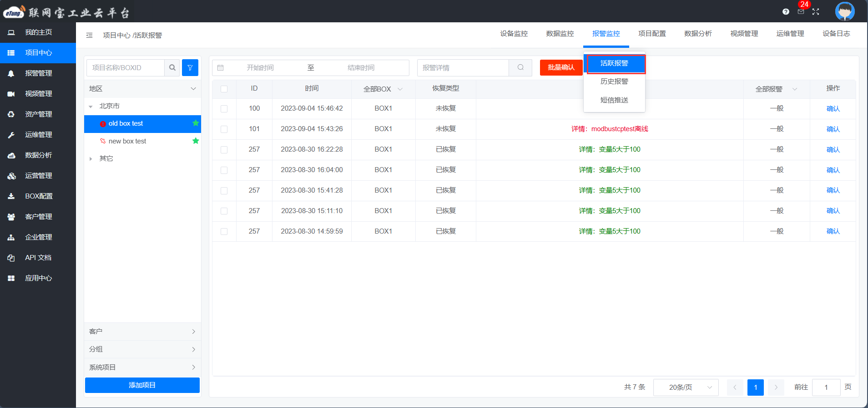
Task: Select the old box test project
Action: coord(142,124)
